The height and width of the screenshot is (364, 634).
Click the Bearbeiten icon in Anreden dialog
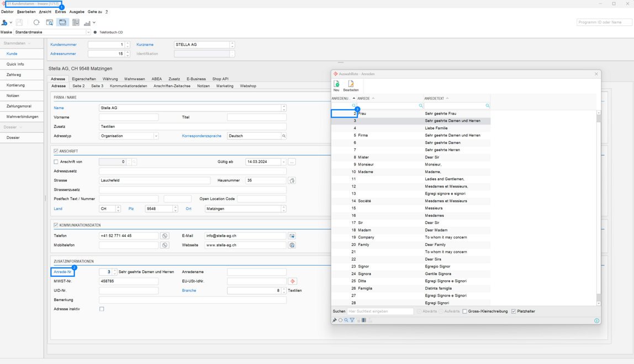tap(351, 84)
